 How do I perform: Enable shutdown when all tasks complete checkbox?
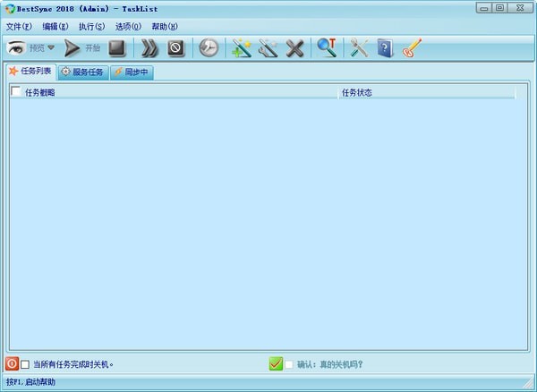click(x=25, y=364)
